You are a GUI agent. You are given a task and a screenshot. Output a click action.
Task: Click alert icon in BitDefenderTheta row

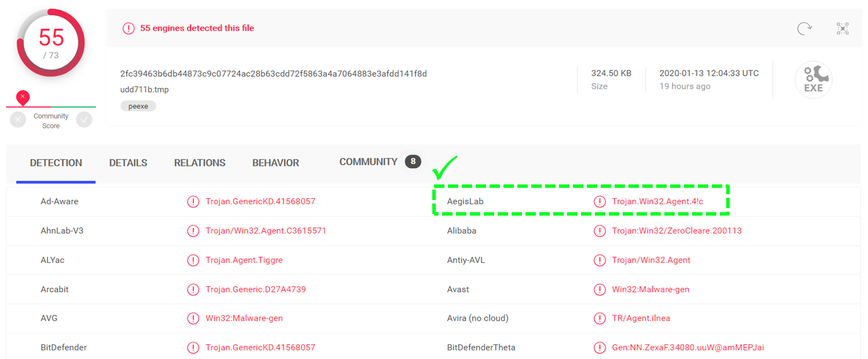(x=599, y=347)
